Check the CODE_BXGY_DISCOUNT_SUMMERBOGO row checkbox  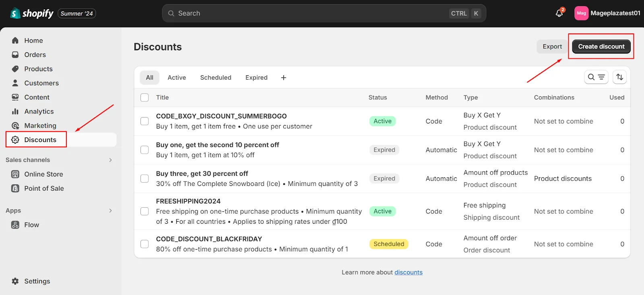tap(144, 121)
